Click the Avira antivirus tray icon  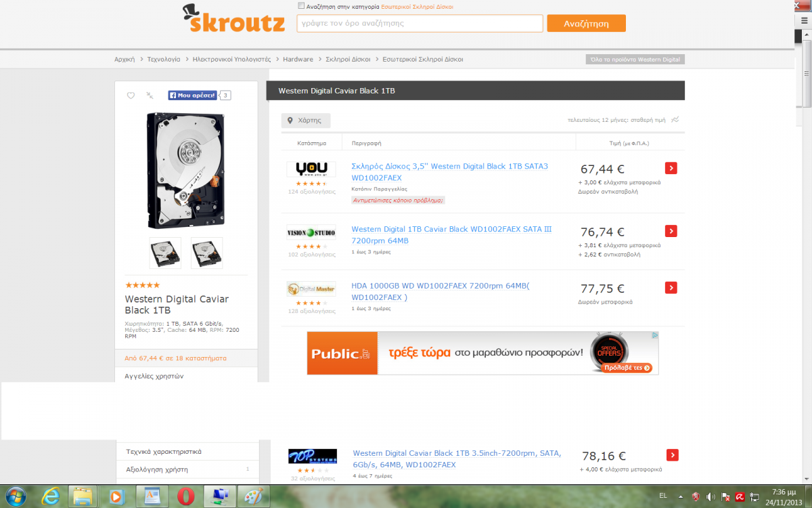click(x=740, y=496)
